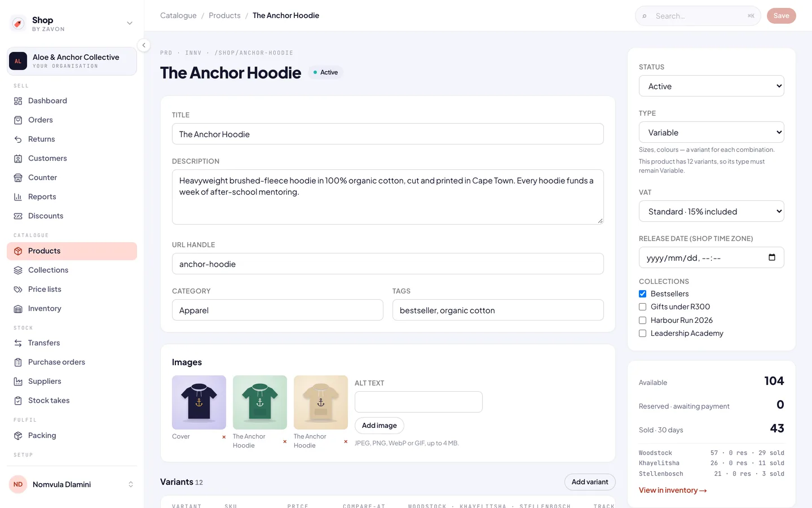The image size is (812, 508).
Task: Remove the Cover image with its x
Action: (224, 437)
